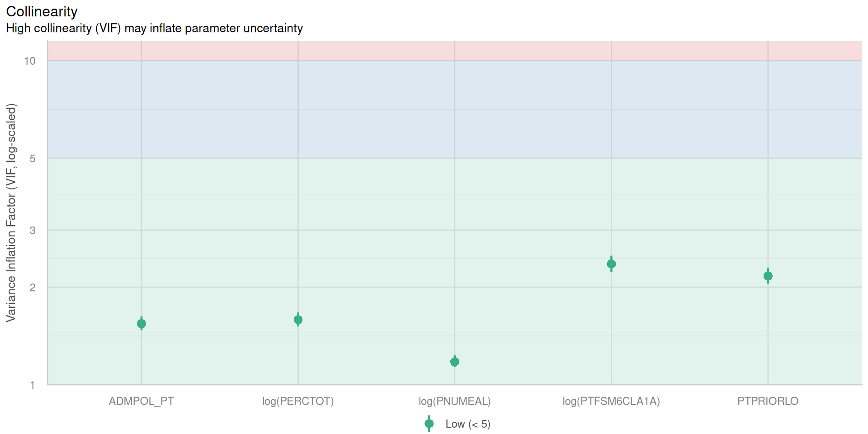Select the "Low (< 5)" legend label

pos(468,424)
